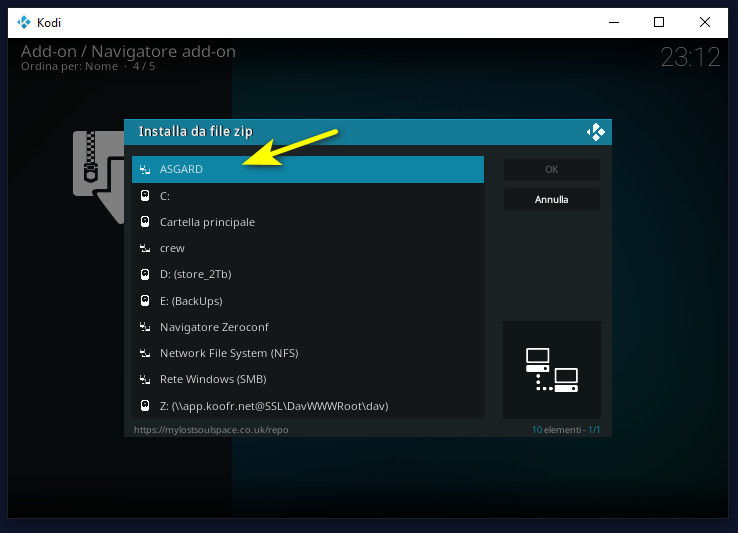Click the D: (store_2Tb) drive icon

pos(145,274)
